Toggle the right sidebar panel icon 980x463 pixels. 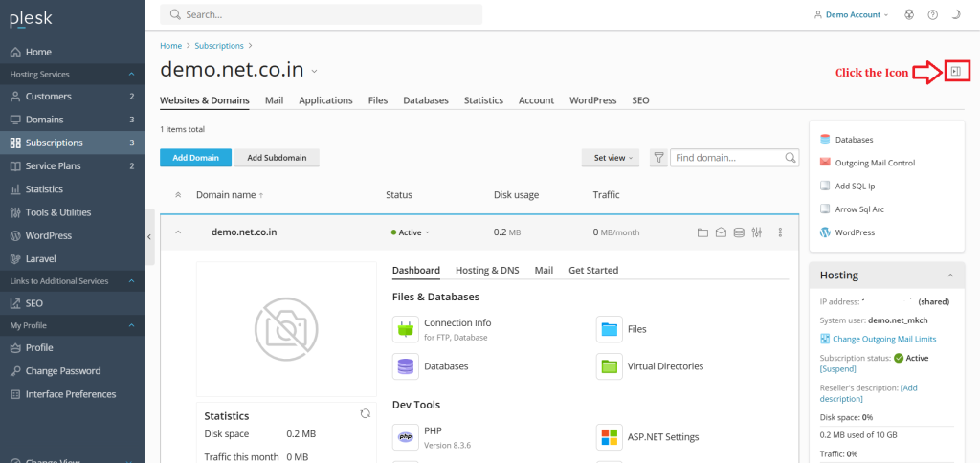[x=956, y=72]
